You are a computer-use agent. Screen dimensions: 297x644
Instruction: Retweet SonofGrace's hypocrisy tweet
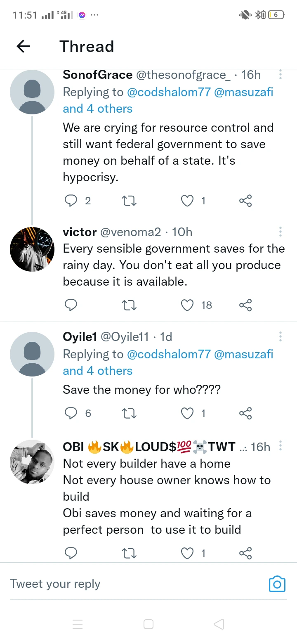130,201
